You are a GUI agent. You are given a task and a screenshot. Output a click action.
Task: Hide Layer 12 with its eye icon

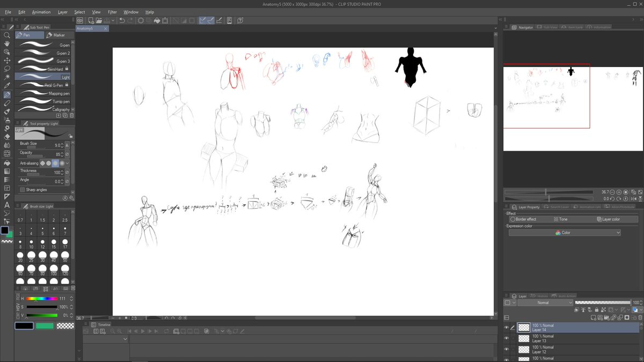click(506, 349)
